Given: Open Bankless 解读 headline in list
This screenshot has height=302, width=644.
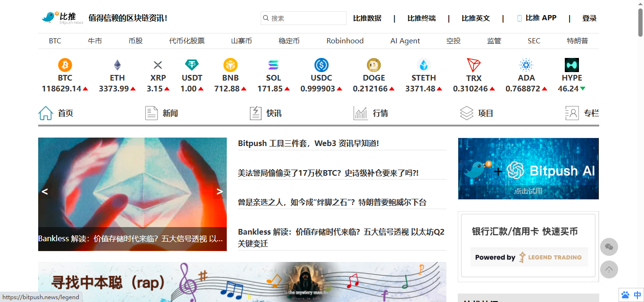Looking at the screenshot, I should pyautogui.click(x=341, y=237).
